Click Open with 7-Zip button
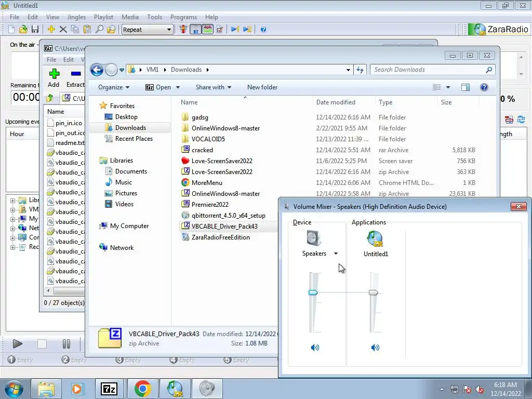The width and height of the screenshot is (532, 399). tap(158, 87)
